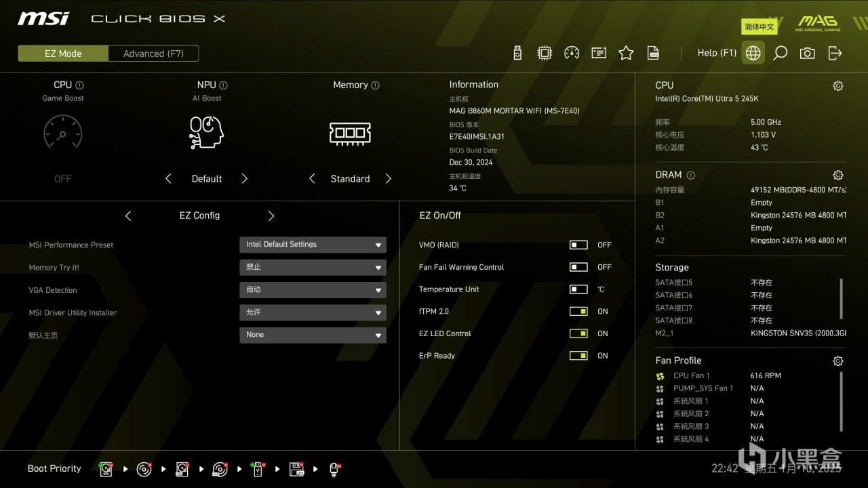Click left arrow beside EZ Config
Screen dimensions: 868x488
(128, 216)
